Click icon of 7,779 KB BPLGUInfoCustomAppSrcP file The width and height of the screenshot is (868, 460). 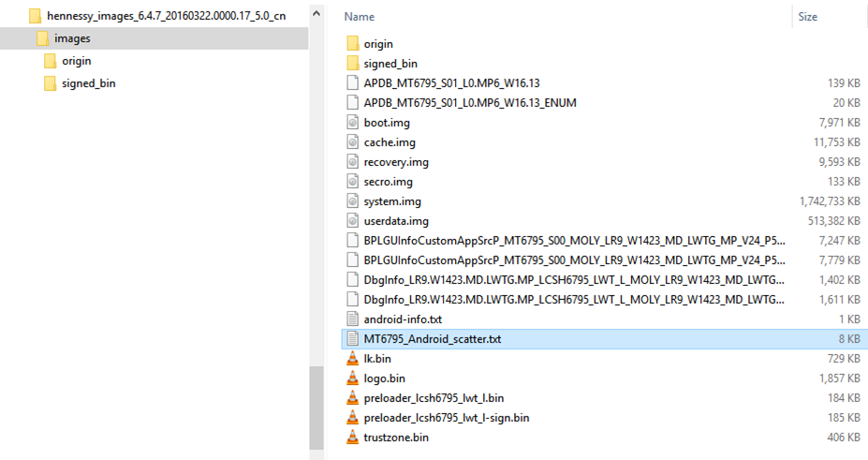coord(353,260)
